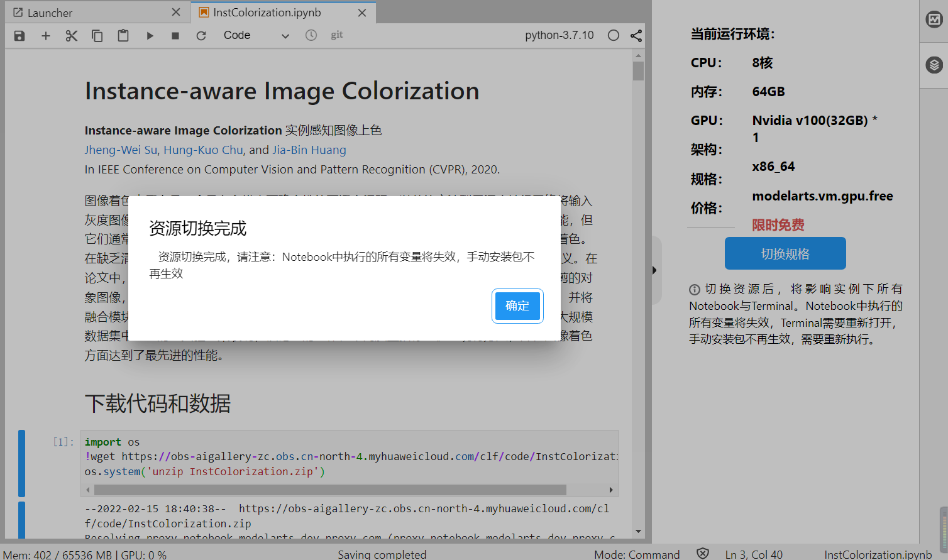Click the os.system unzip code line

(x=205, y=471)
